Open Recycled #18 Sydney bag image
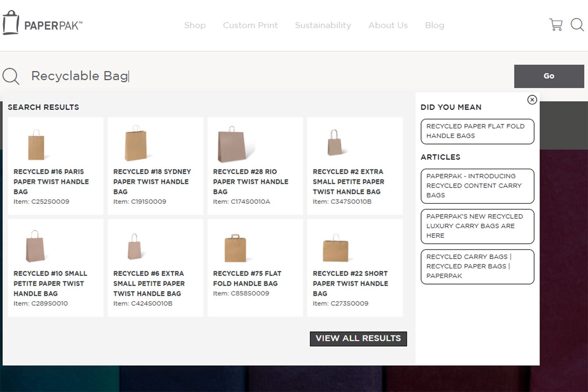Viewport: 588px width, 392px height. pos(136,144)
